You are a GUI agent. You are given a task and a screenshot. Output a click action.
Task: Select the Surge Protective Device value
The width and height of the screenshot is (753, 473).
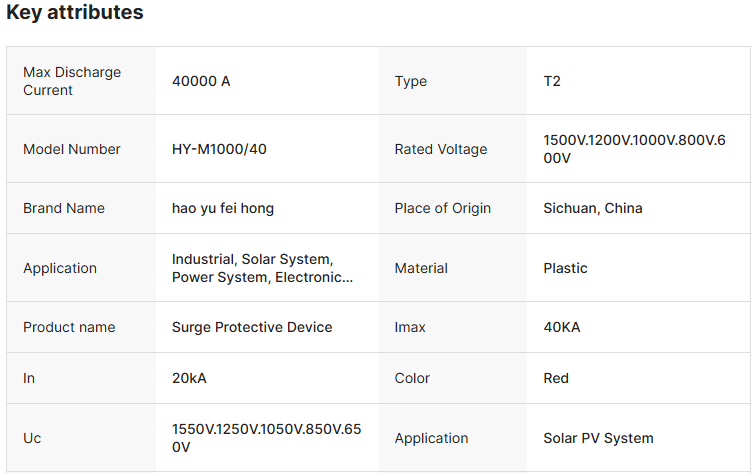[252, 327]
